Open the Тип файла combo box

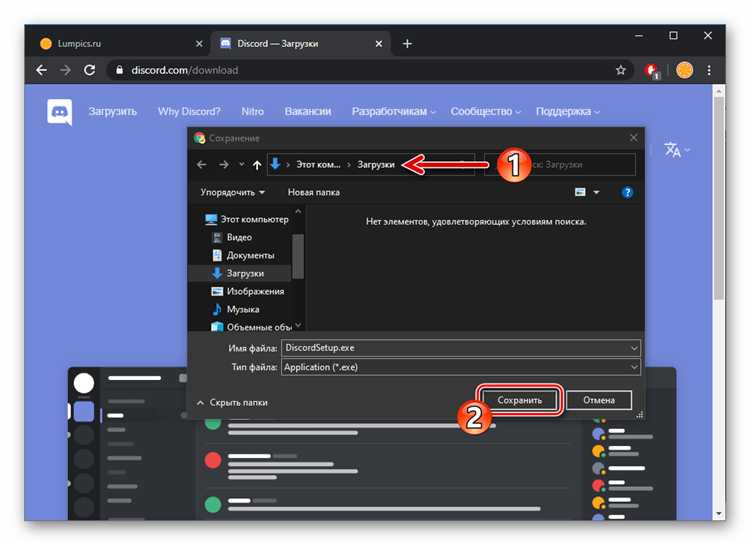(x=460, y=367)
